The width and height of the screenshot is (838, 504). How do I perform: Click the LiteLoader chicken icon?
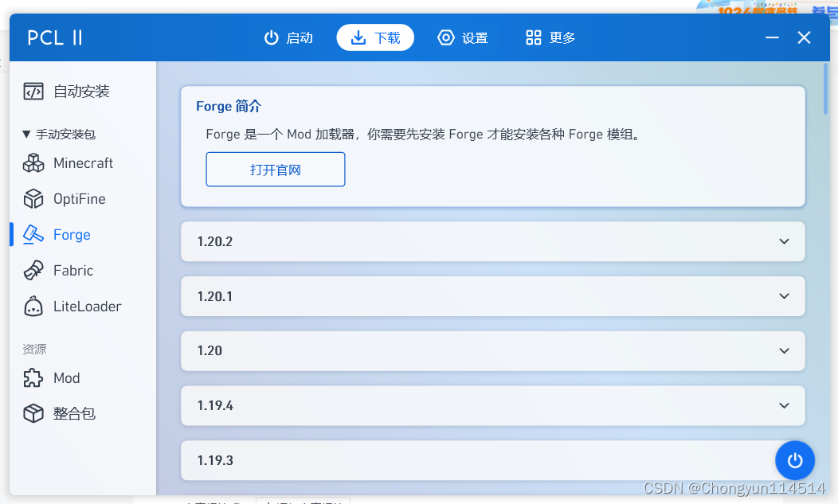tap(33, 307)
